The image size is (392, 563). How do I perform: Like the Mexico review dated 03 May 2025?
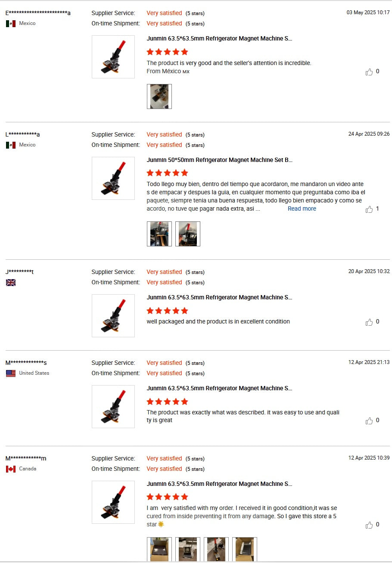pyautogui.click(x=369, y=72)
